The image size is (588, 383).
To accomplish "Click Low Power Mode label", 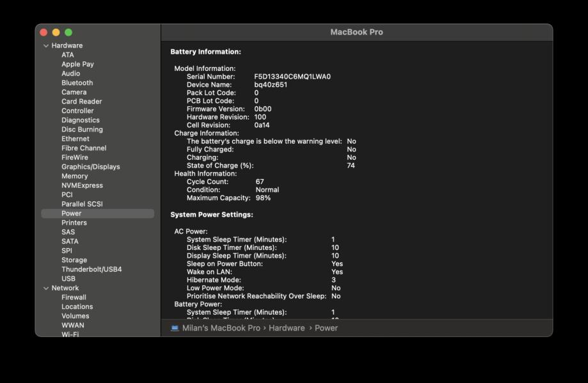I will pos(215,288).
